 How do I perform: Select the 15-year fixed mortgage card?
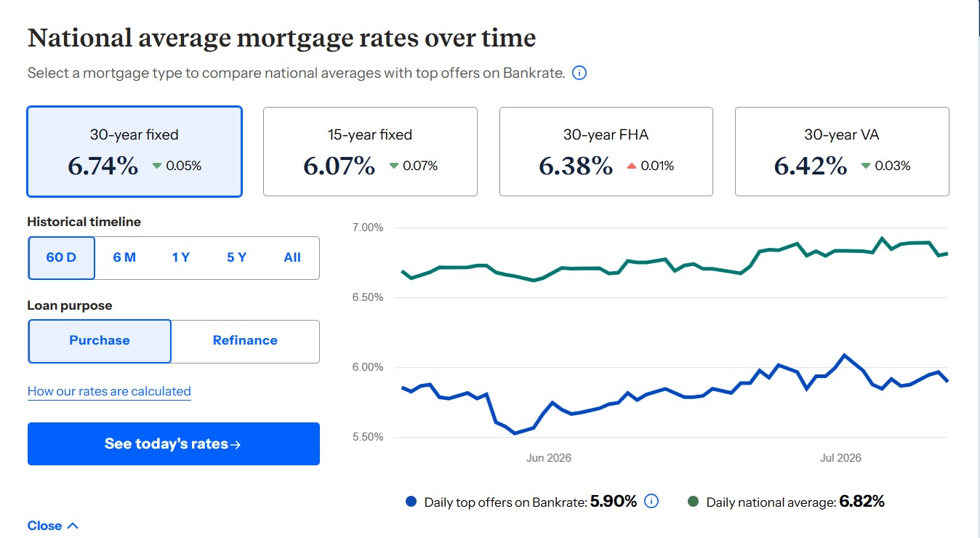point(370,152)
